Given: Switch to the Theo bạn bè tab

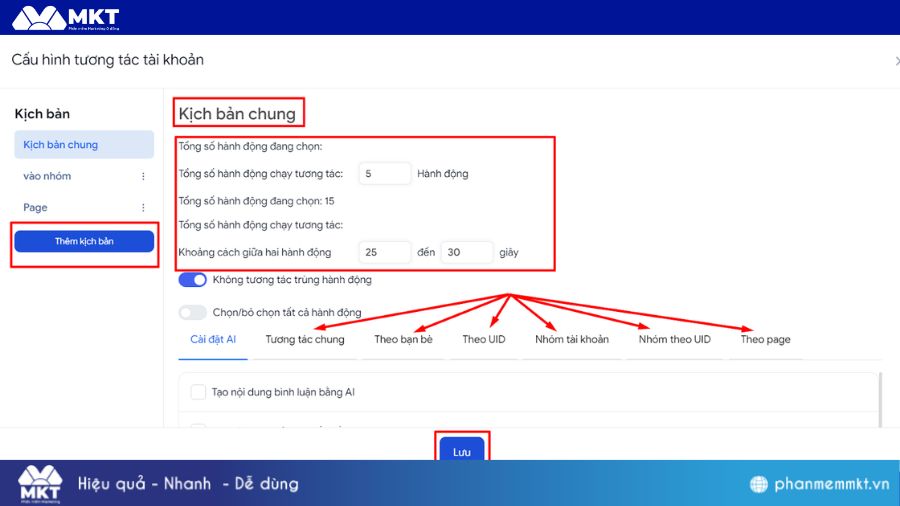Looking at the screenshot, I should point(403,339).
